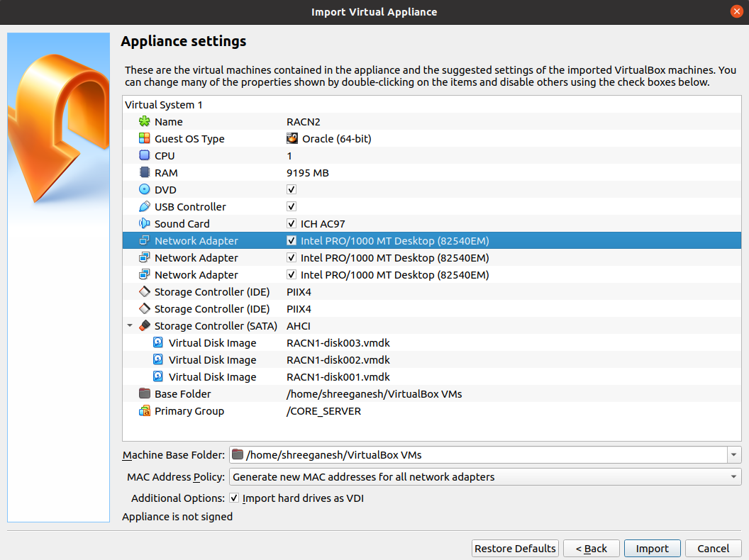Select the Sound Card row label
Viewport: 749px width, 560px height.
[182, 224]
